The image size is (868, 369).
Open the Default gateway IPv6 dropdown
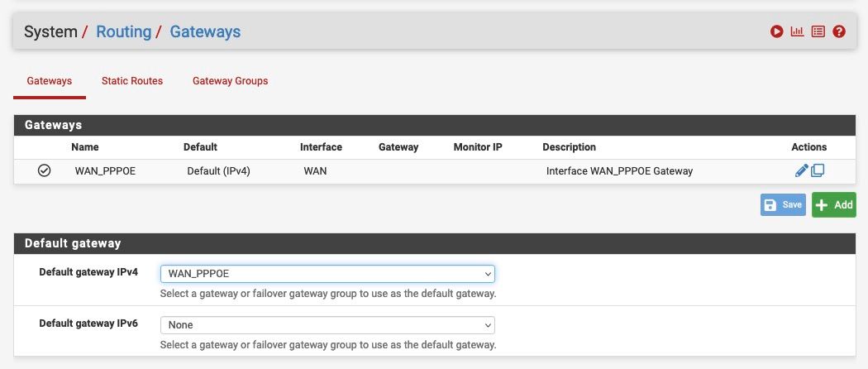pos(327,325)
